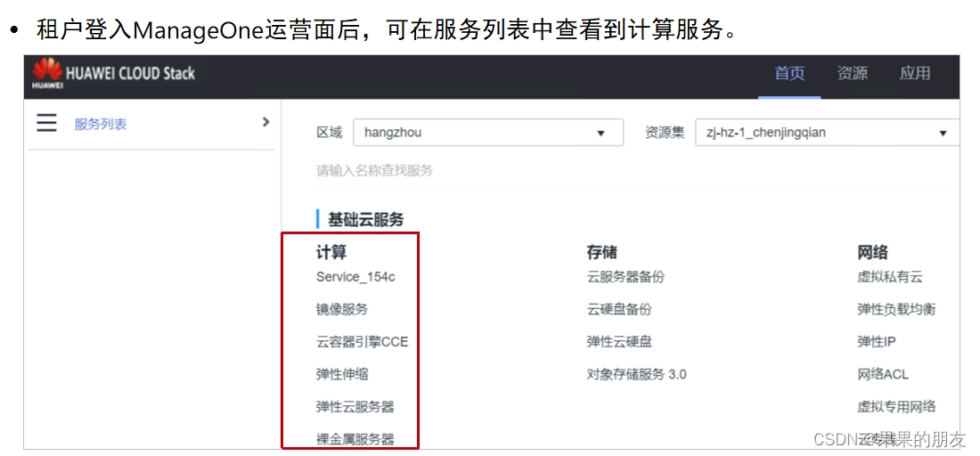Click the HUAWEI CLOUD Stack title
980x456 pixels.
(x=130, y=74)
